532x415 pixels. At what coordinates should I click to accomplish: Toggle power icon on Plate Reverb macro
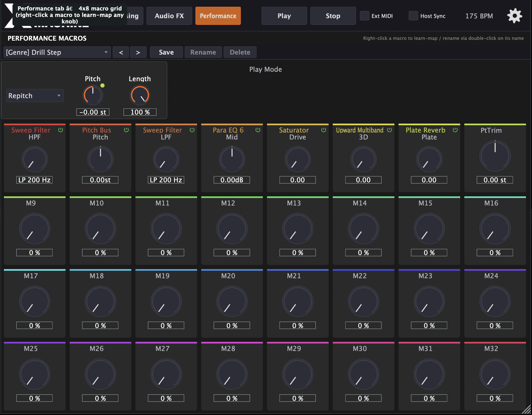(x=455, y=130)
